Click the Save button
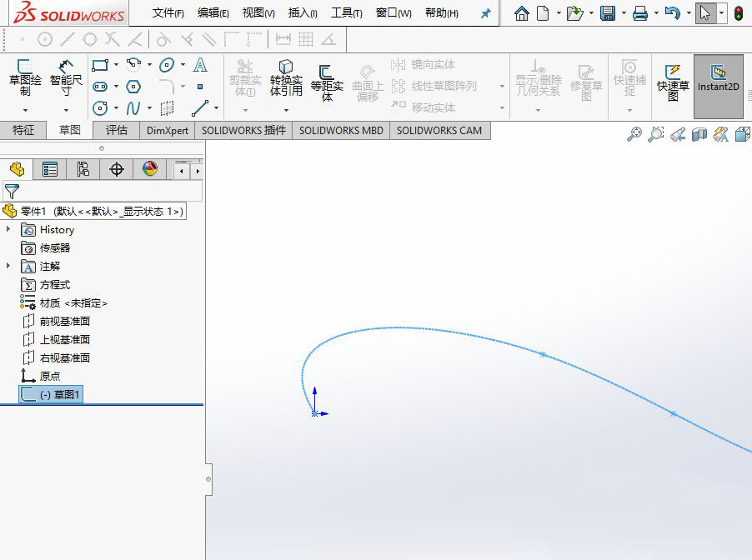 [608, 12]
